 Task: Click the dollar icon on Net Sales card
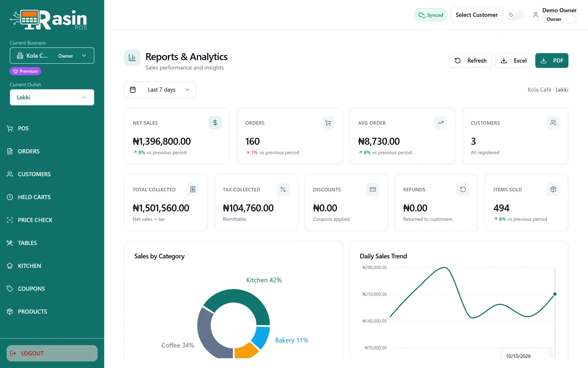pos(215,123)
